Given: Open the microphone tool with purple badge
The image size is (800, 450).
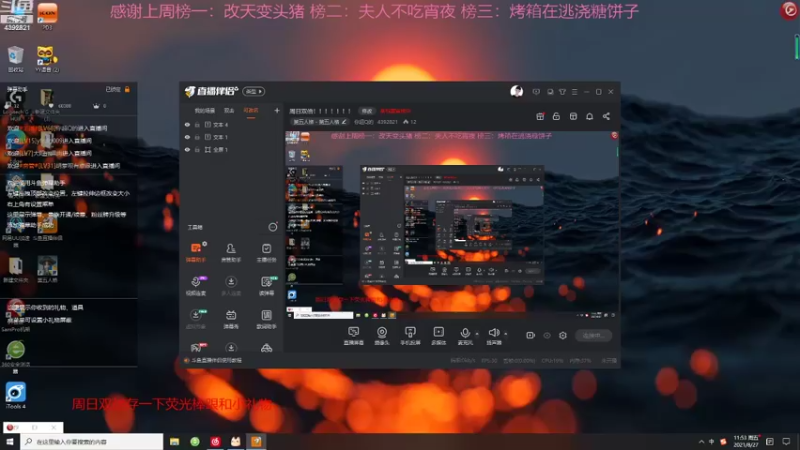Looking at the screenshot, I should click(x=196, y=285).
